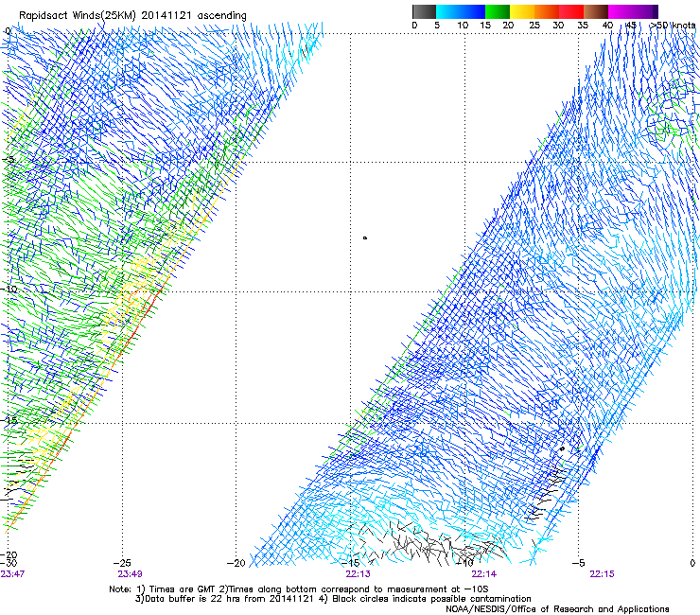Click the gray 0-5 knots color segment

(424, 11)
